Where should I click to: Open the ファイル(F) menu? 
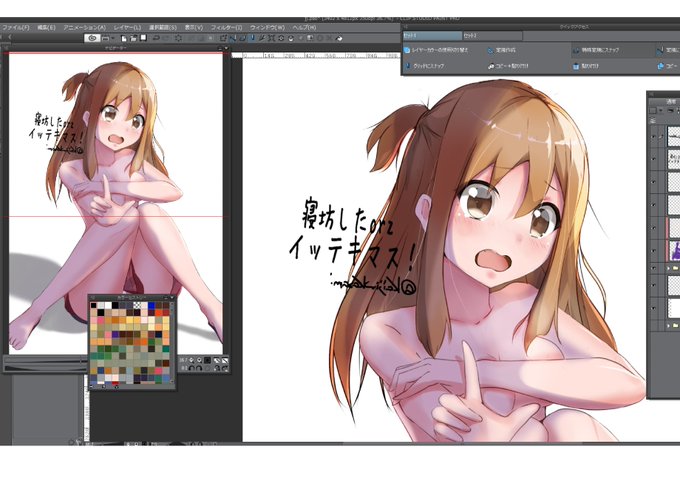point(16,27)
